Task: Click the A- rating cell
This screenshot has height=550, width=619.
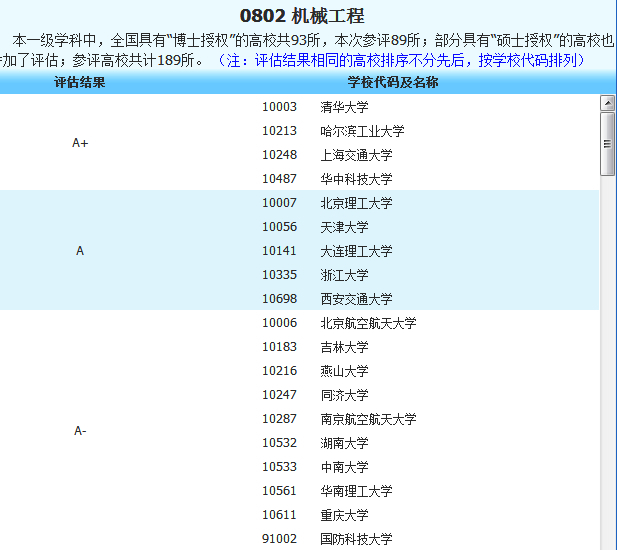Action: 80,431
